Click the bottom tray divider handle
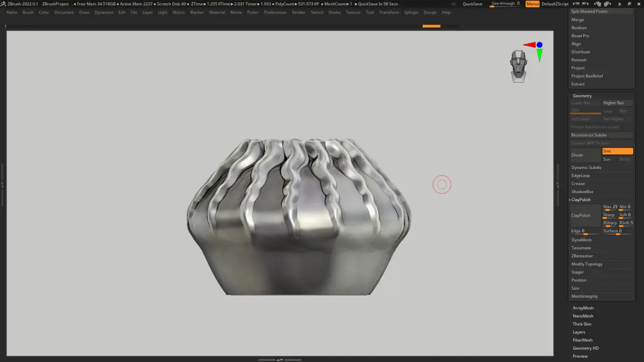Viewport: 644px width, 362px height. (280, 359)
